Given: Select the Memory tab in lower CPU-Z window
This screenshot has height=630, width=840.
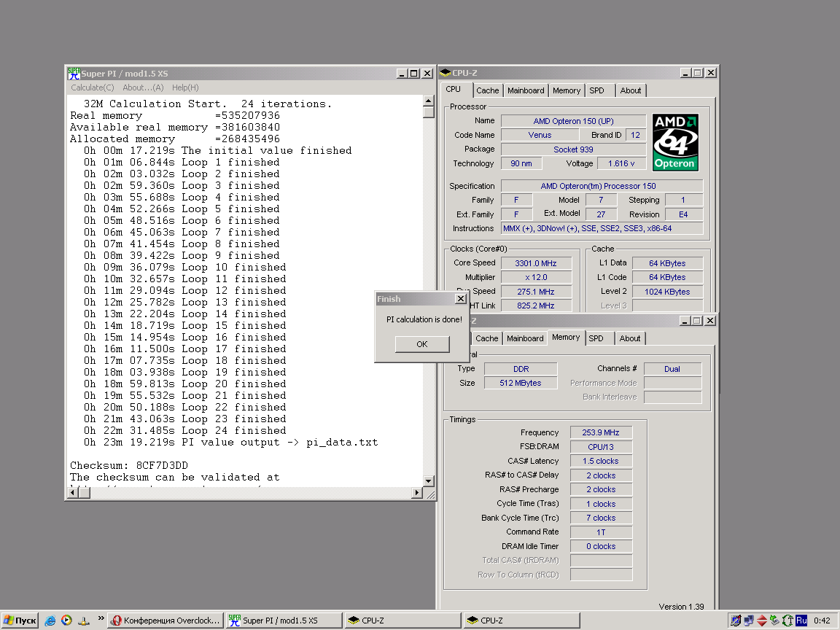Looking at the screenshot, I should click(566, 338).
